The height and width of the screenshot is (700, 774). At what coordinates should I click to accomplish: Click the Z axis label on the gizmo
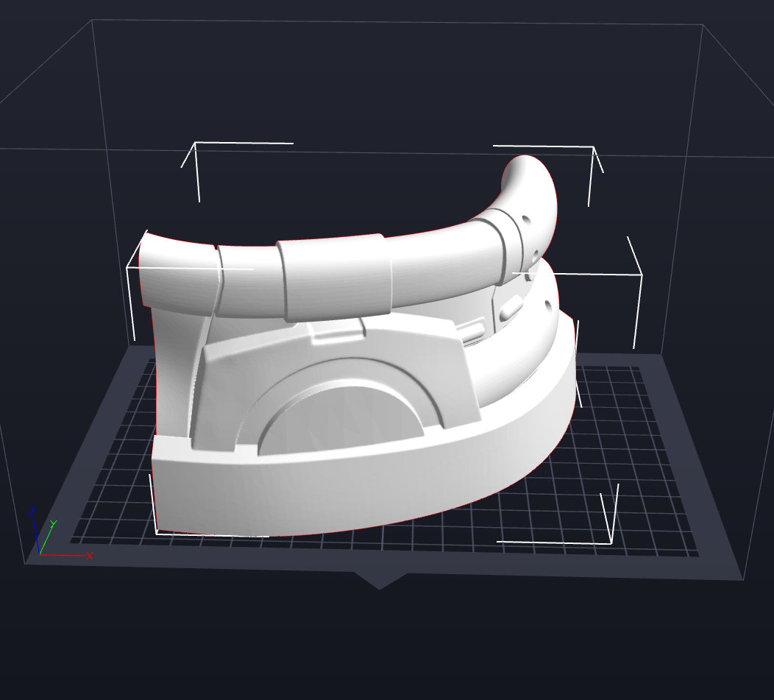(32, 511)
